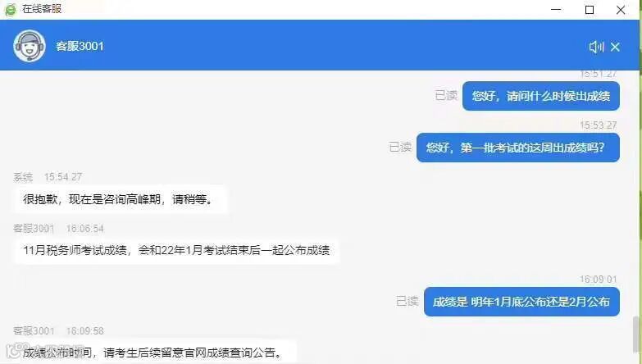Image resolution: width=642 pixels, height=364 pixels.
Task: Select message 您好，请问什么时候出成绩
Action: 541,96
